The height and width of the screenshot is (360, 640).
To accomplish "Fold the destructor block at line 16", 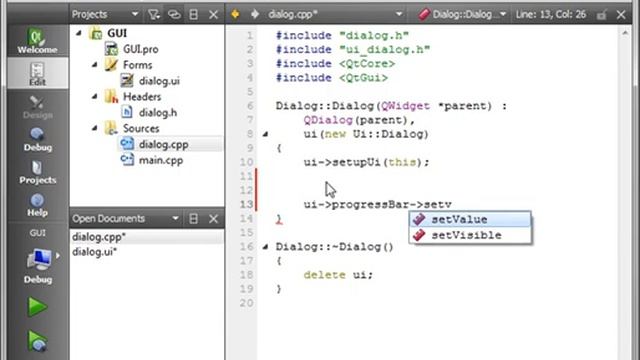I will coord(265,247).
